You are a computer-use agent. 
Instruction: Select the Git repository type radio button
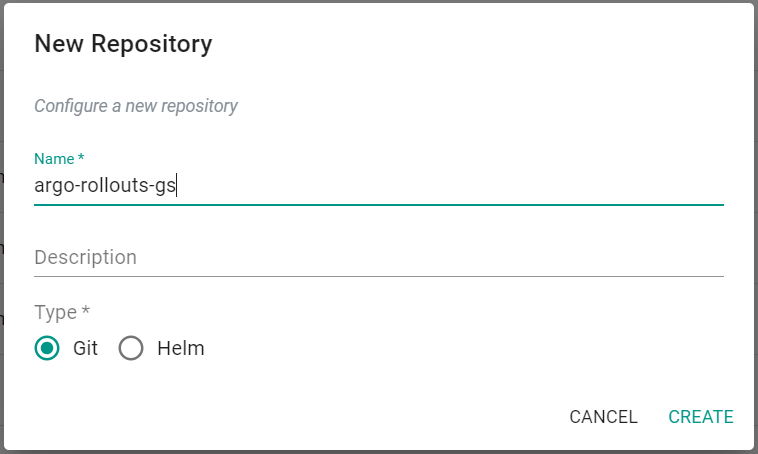(x=47, y=349)
